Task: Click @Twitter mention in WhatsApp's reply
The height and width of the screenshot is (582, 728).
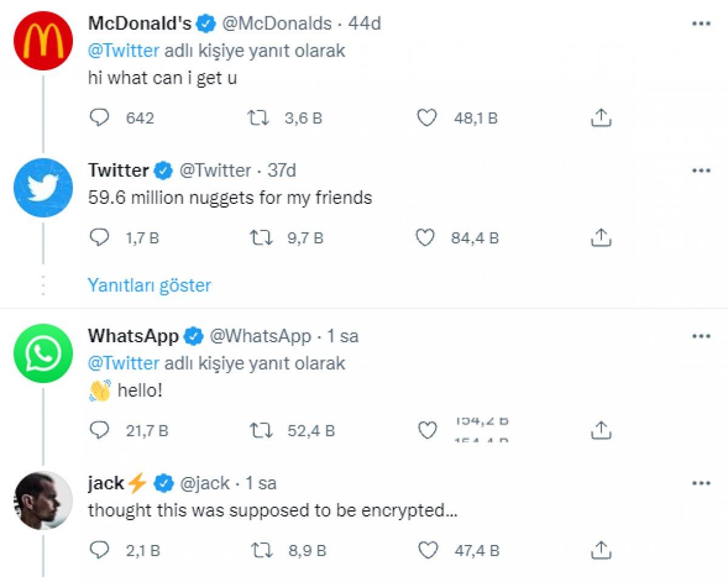Action: coord(124,363)
